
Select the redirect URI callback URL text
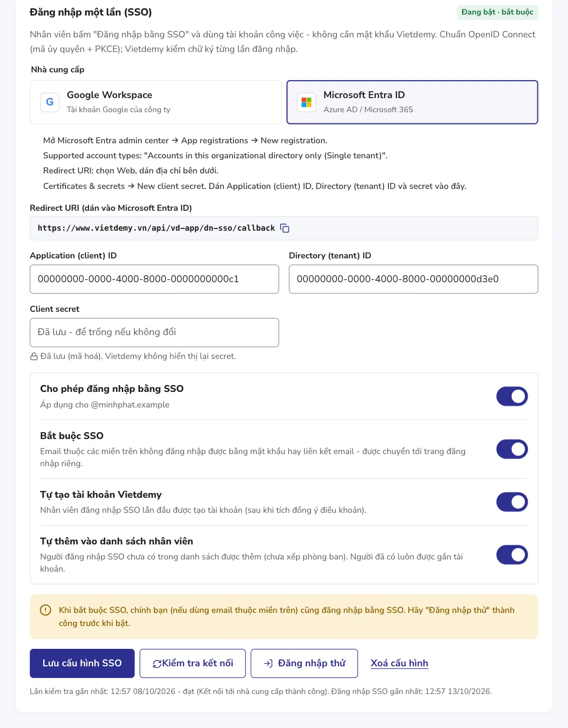[156, 228]
